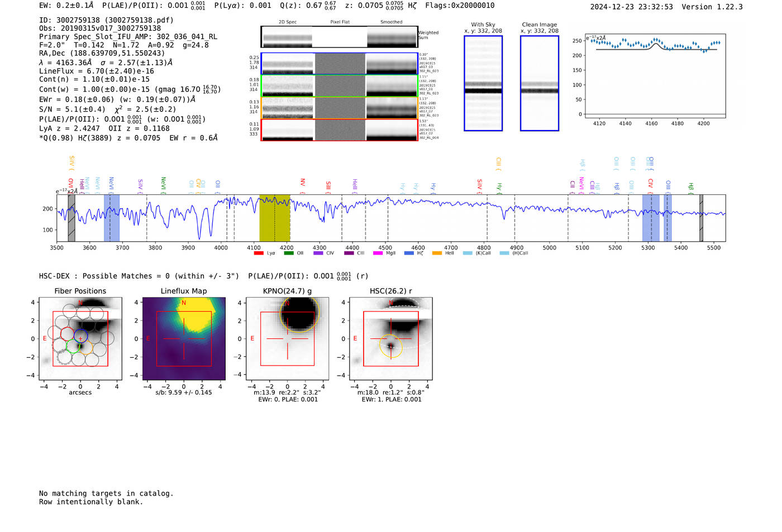The width and height of the screenshot is (782, 532).
Task: Click the 'Row intentionally blank.' text
Action: (91, 502)
